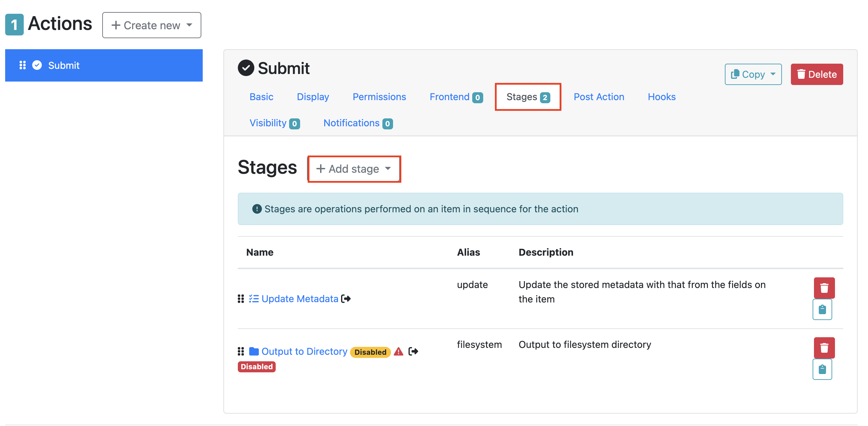Open the Update Metadata stage link

(x=299, y=299)
